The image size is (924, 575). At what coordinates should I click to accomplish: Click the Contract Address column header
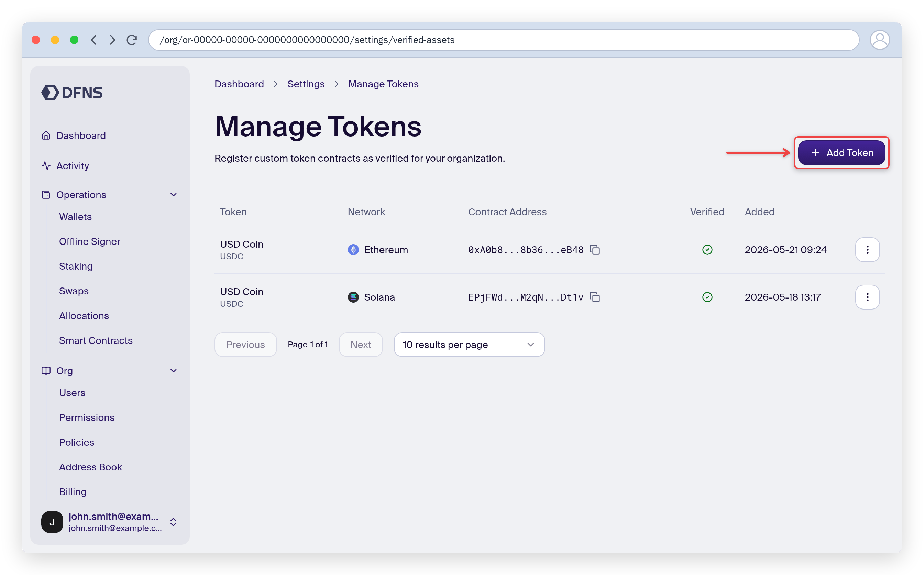[x=507, y=212]
